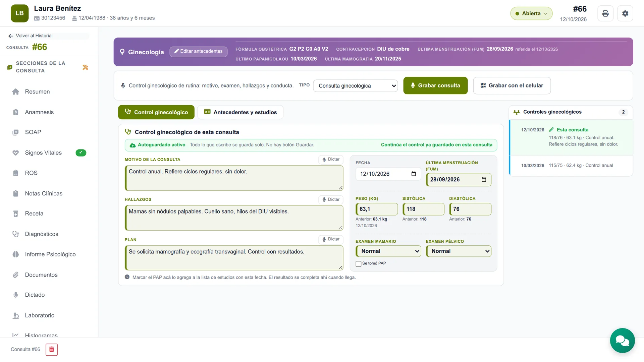Switch to Antecedentes y estudios tab
The height and width of the screenshot is (362, 644).
[x=240, y=112]
